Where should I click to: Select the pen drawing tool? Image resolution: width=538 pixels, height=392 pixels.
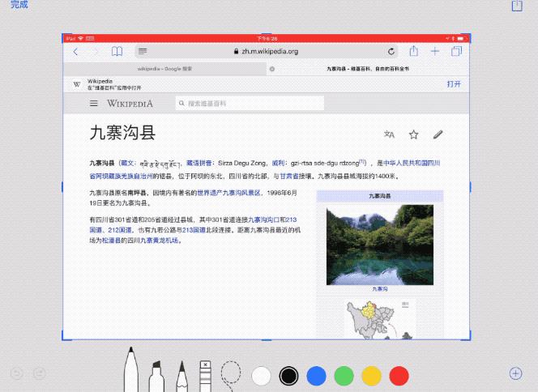(x=131, y=369)
